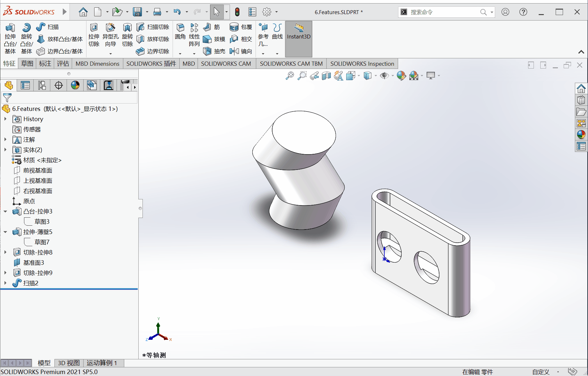Click the Help question mark button
Image resolution: width=588 pixels, height=376 pixels.
pyautogui.click(x=523, y=12)
